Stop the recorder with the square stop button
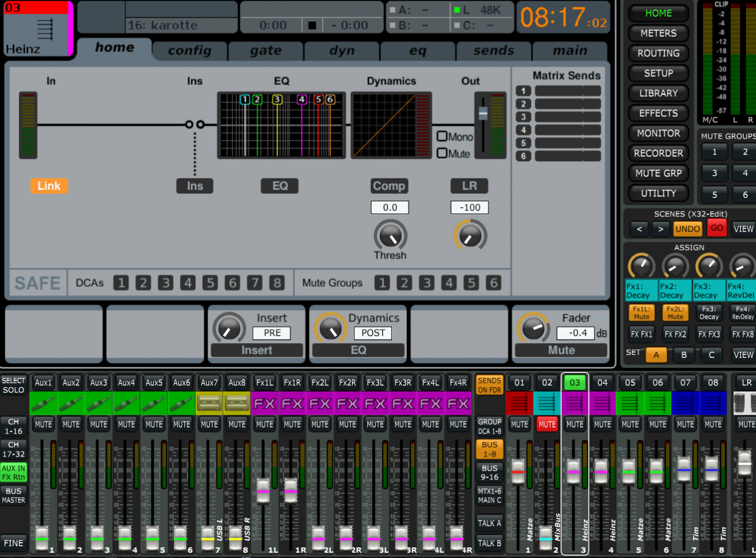Image resolution: width=756 pixels, height=558 pixels. 313,25
